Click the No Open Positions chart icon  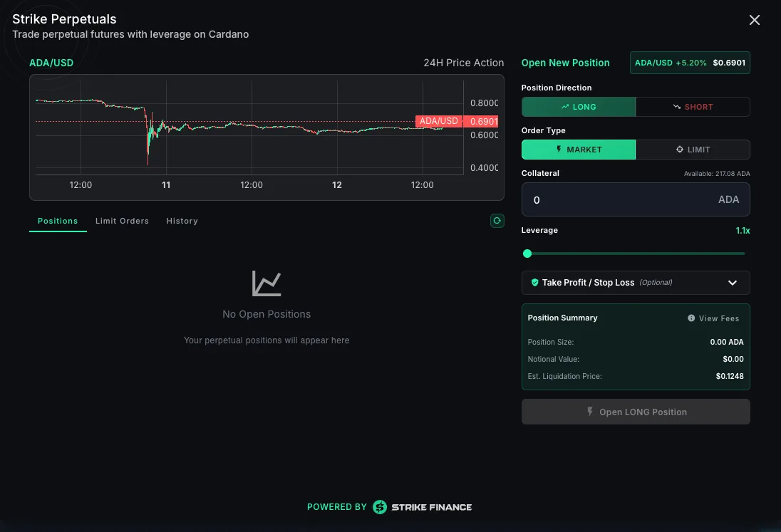pos(267,283)
